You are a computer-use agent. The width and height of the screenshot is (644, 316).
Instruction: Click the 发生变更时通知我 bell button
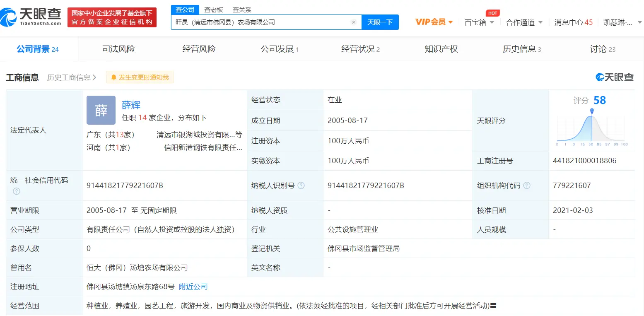click(140, 77)
